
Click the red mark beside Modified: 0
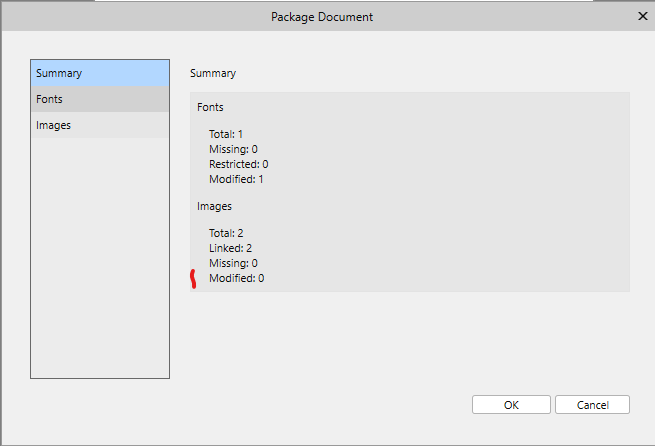tap(193, 279)
